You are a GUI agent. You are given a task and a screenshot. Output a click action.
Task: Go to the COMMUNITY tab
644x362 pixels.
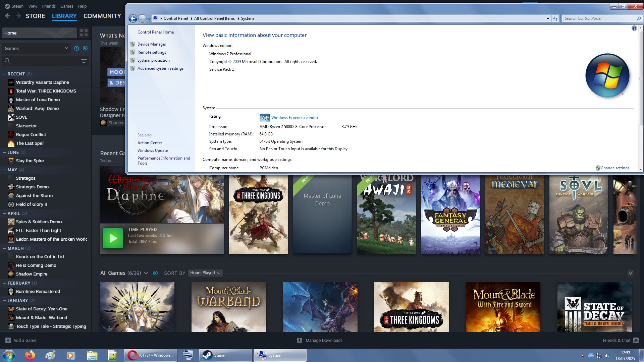click(102, 16)
